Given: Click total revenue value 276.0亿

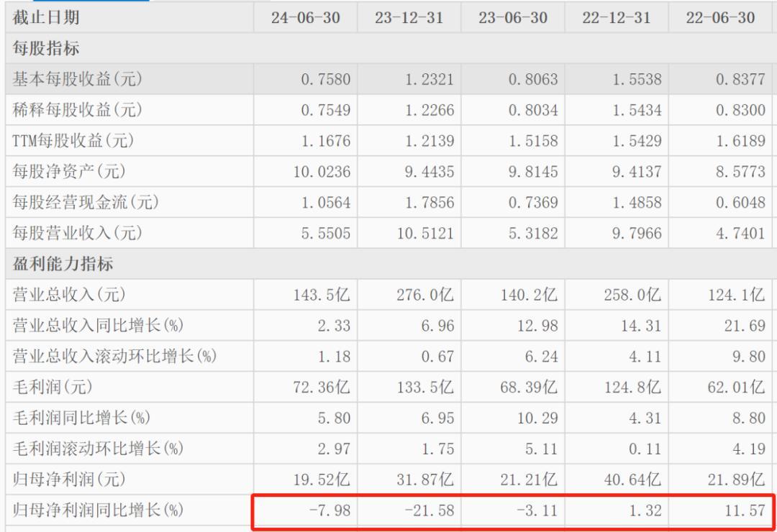Looking at the screenshot, I should [x=425, y=295].
